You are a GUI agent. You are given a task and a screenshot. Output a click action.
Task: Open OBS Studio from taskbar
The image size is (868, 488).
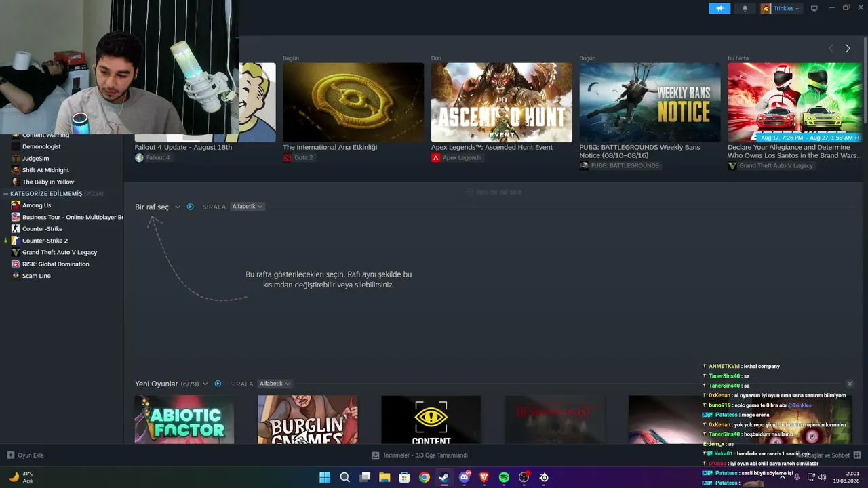point(524,477)
